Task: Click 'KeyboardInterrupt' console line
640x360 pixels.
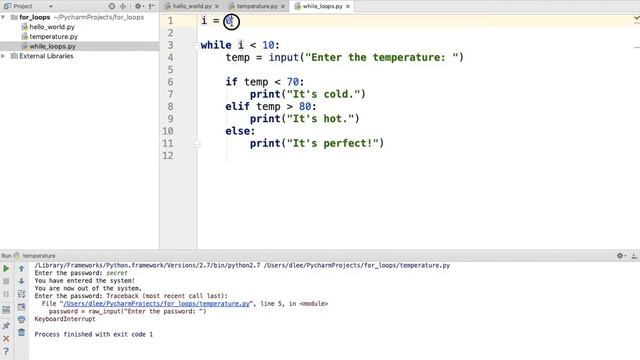Action: [x=65, y=319]
